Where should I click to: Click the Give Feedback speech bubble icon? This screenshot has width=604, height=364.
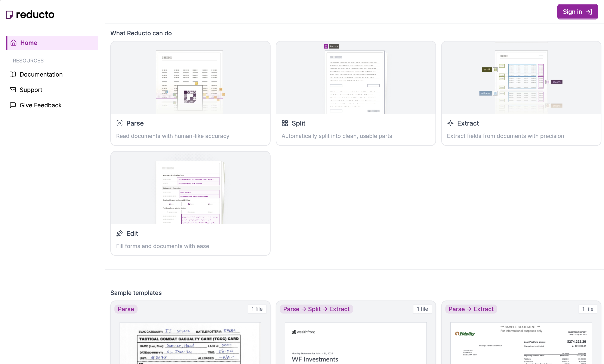click(13, 105)
